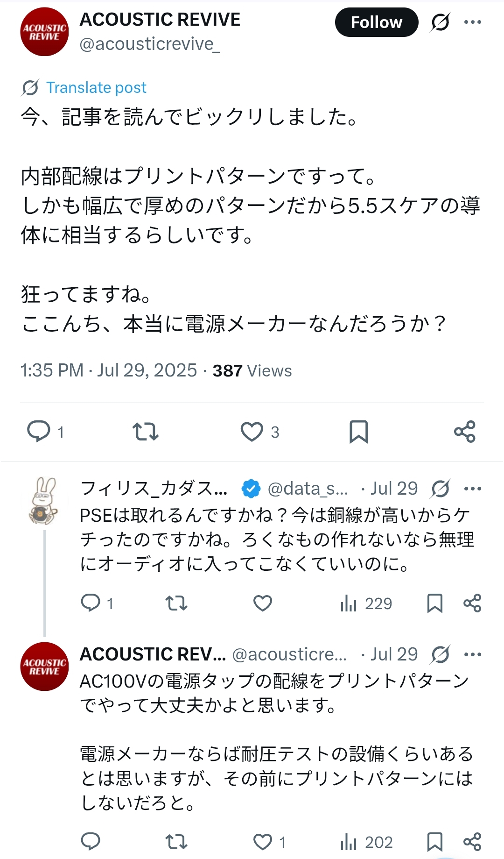Open more options on the PSE reply
The width and height of the screenshot is (504, 859).
click(x=472, y=489)
